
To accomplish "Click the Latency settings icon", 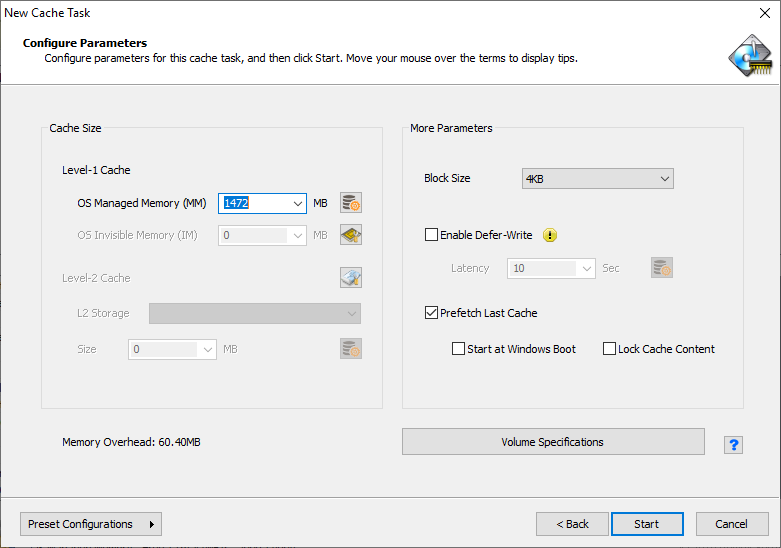I will pos(661,268).
